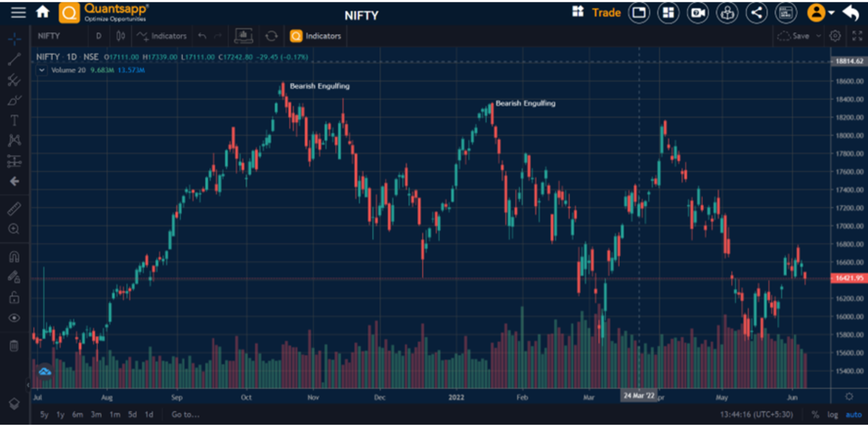Delete drawings with the trash icon
868x426 pixels.
[14, 346]
